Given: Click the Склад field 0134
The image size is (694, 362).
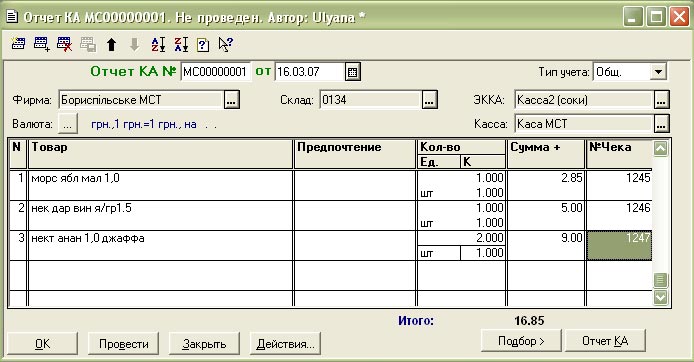Looking at the screenshot, I should [370, 100].
